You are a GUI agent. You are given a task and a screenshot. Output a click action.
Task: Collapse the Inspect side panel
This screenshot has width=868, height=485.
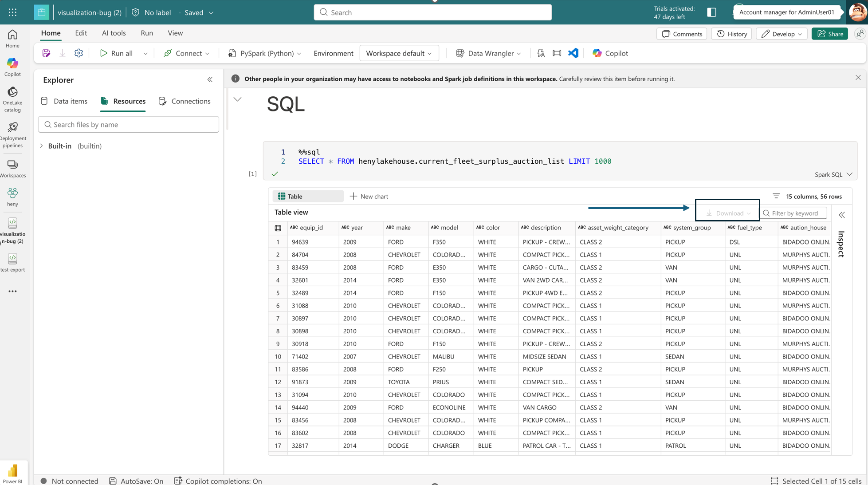(841, 215)
